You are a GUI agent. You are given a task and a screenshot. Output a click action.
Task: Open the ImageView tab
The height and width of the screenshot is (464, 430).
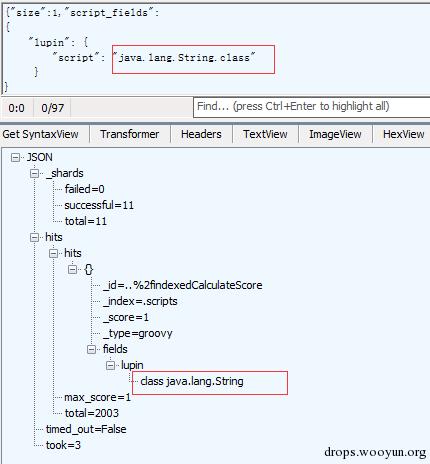335,134
